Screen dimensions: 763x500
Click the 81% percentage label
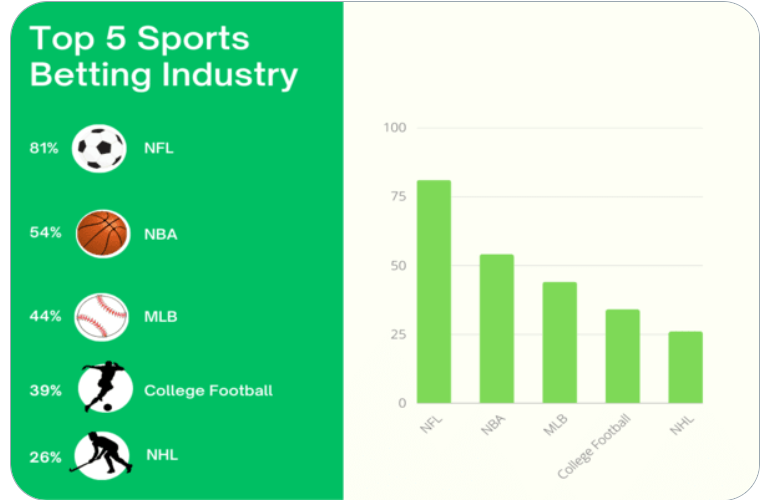pos(44,148)
